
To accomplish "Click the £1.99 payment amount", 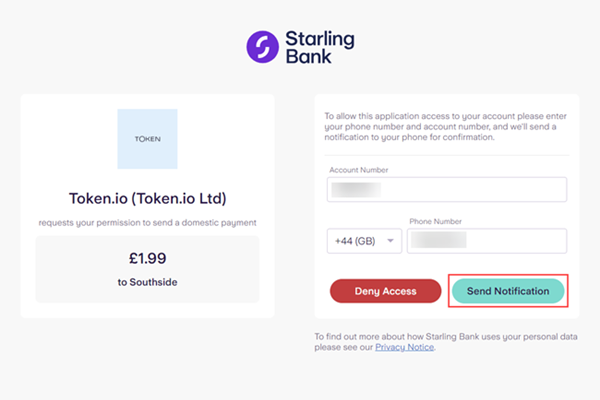I will click(147, 257).
